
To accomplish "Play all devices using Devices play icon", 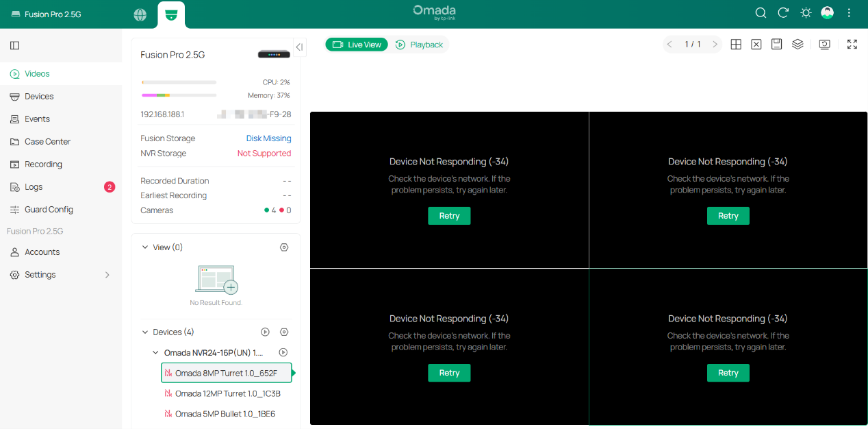I will [265, 332].
